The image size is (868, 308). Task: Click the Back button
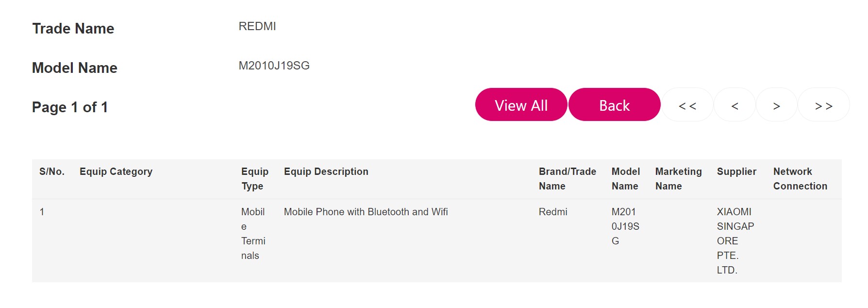615,105
